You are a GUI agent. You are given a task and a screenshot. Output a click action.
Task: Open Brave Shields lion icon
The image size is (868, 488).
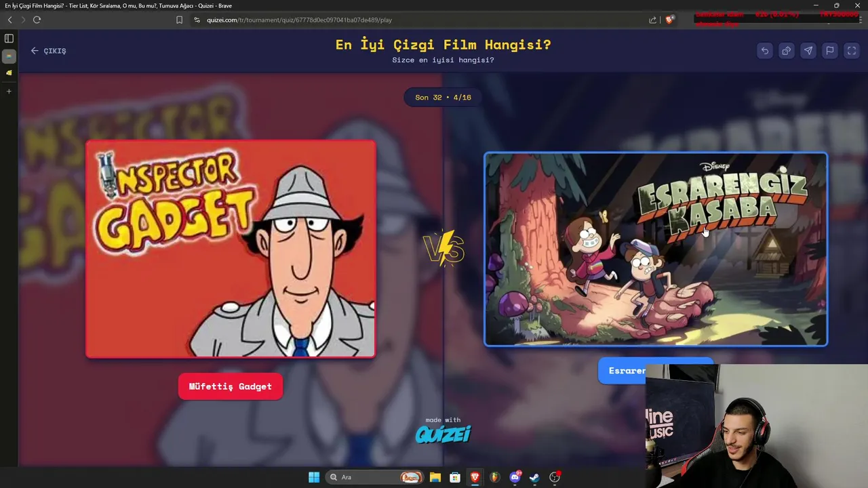(x=669, y=20)
